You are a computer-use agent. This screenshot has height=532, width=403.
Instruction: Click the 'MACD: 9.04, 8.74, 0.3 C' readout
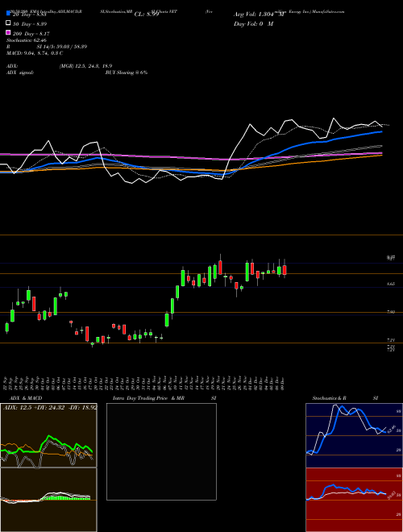[35, 53]
